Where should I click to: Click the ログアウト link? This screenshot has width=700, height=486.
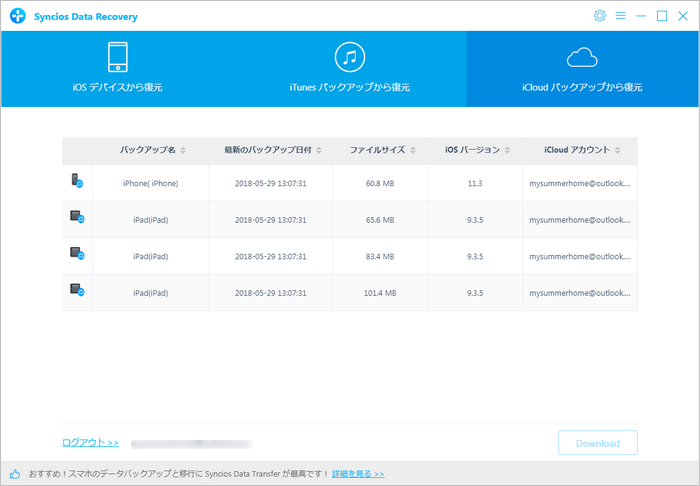(90, 442)
